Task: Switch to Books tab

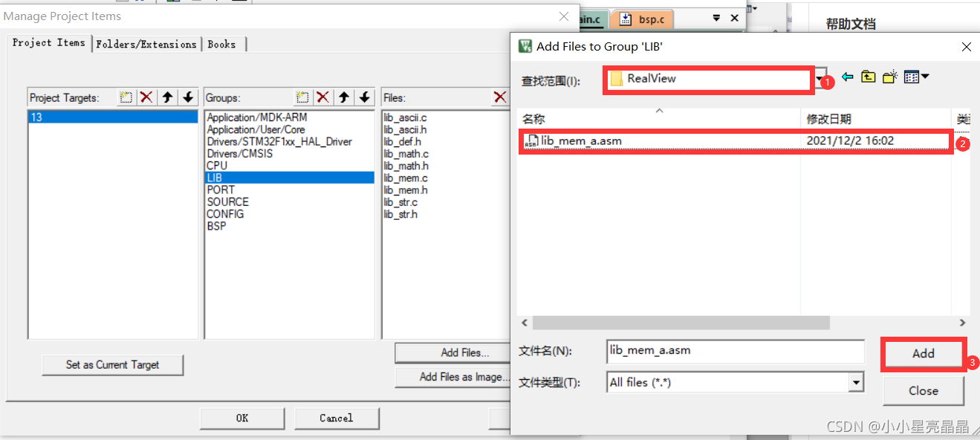Action: tap(222, 45)
